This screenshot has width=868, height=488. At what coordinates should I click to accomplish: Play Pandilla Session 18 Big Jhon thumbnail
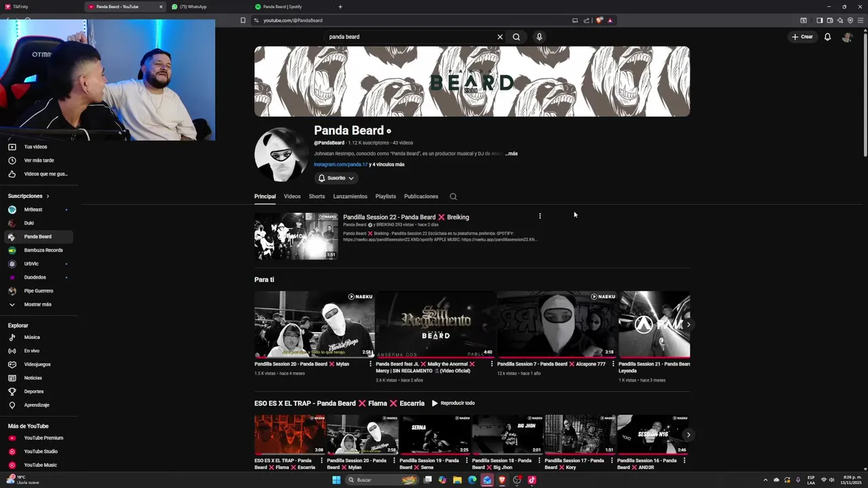[x=507, y=434]
